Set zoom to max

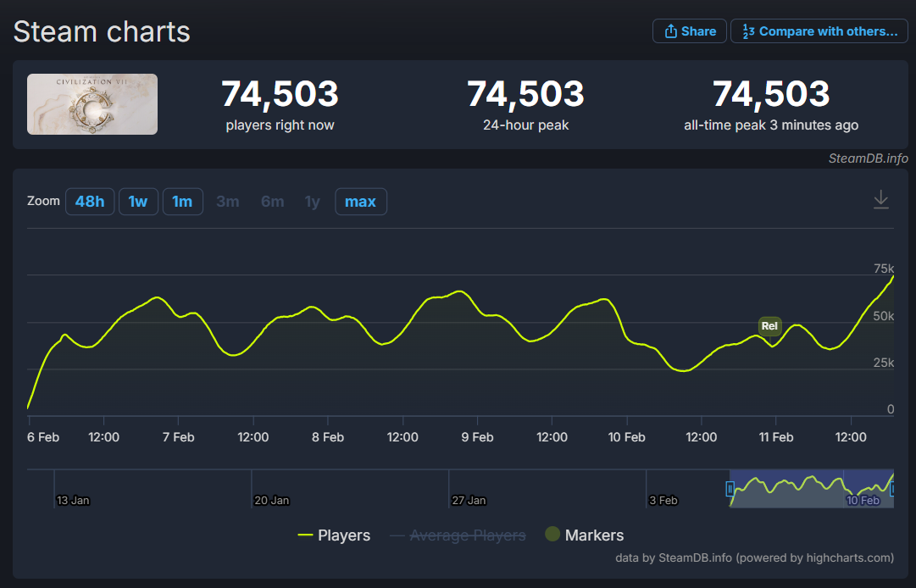361,202
